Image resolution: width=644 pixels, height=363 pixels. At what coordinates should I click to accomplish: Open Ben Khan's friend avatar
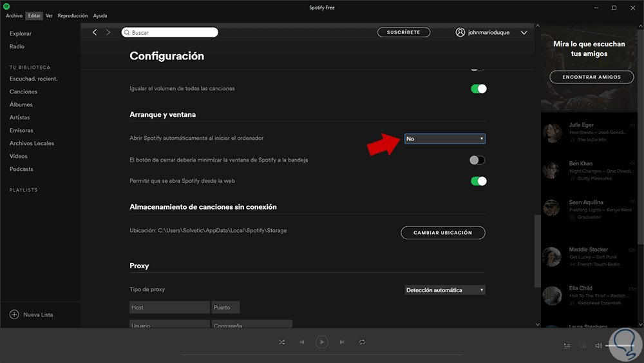(x=552, y=171)
